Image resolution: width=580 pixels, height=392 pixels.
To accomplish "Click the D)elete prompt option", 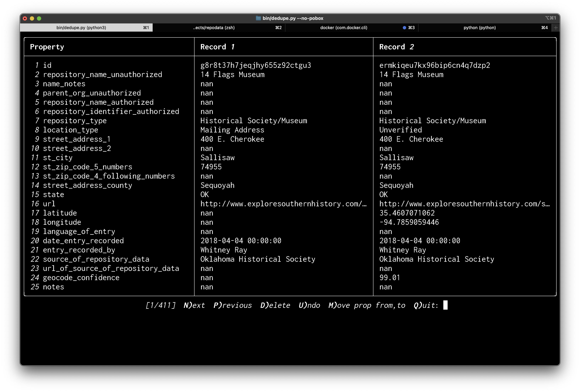I will [x=275, y=305].
